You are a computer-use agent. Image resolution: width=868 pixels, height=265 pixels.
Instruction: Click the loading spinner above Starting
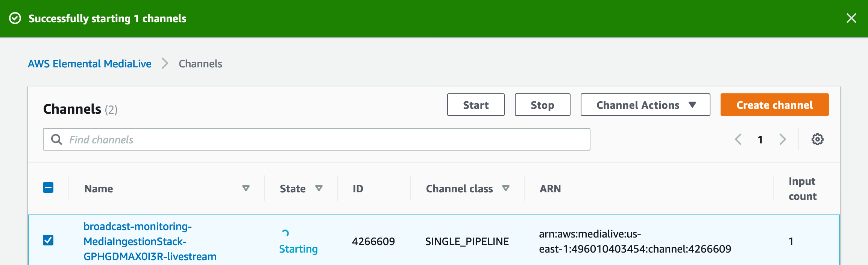[x=285, y=233]
